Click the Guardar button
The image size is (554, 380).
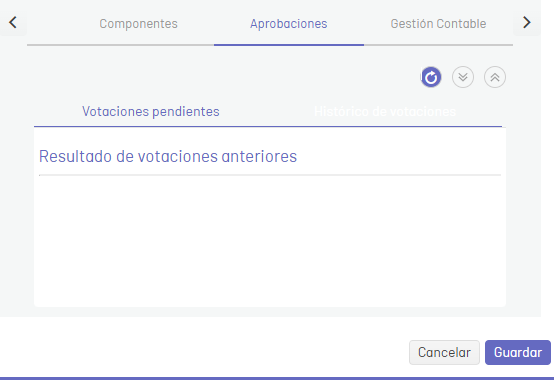[x=518, y=352]
